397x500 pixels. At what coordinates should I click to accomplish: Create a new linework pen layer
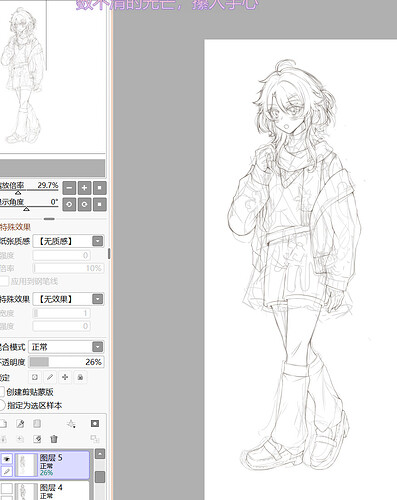click(20, 424)
